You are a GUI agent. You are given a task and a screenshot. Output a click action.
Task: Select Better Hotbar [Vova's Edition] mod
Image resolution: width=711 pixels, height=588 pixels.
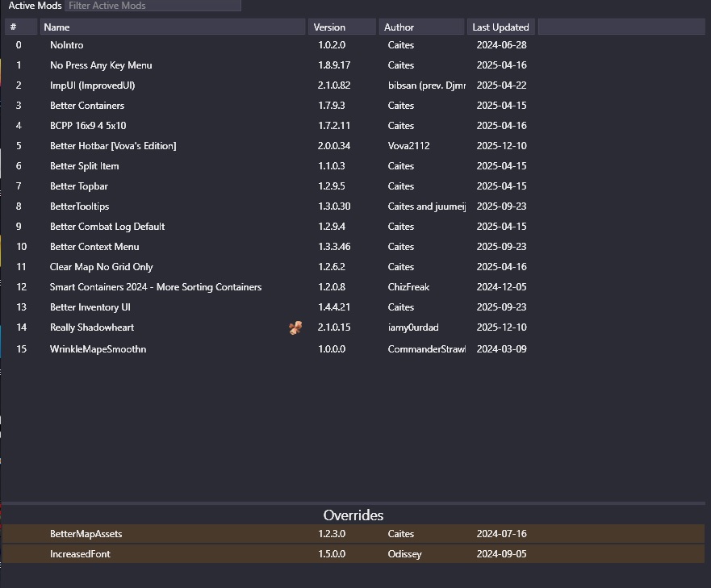(353, 145)
